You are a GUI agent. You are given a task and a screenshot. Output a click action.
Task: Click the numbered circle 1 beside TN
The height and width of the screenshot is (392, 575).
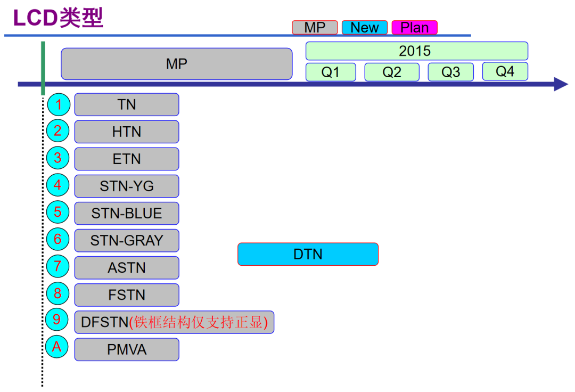pos(59,104)
